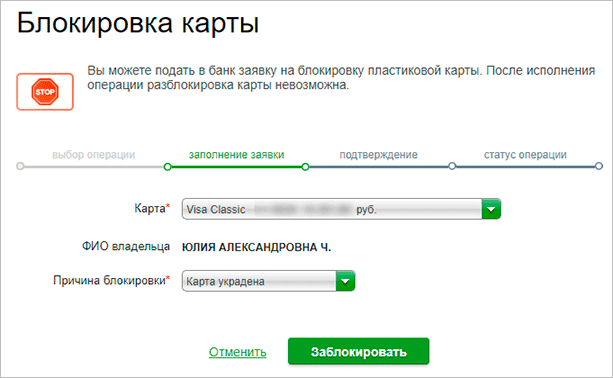Click the 'ФИО владельца' label

126,246
